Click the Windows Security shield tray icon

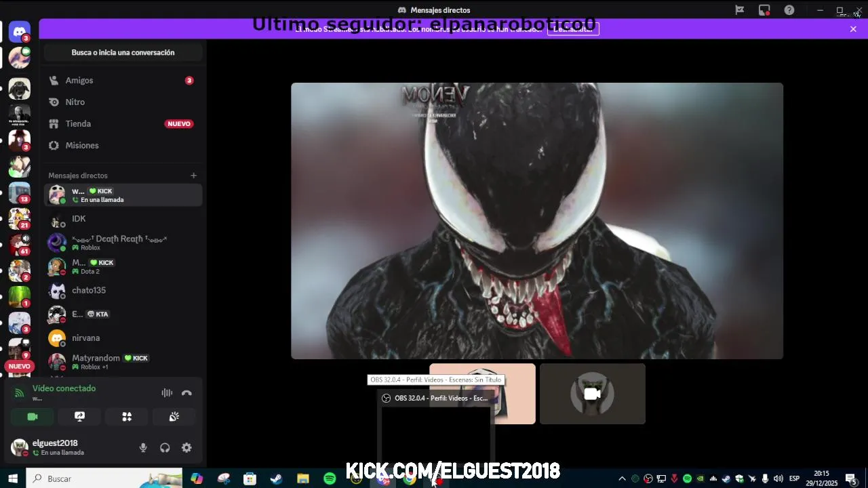739,479
